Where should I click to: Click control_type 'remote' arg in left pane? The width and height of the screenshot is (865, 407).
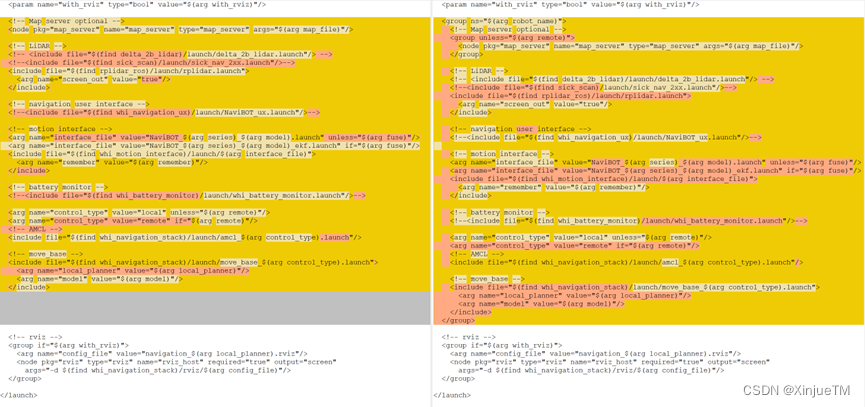(133, 221)
